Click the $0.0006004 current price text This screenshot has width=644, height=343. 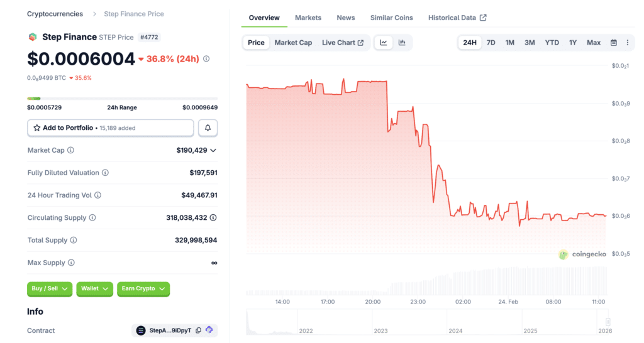point(81,59)
